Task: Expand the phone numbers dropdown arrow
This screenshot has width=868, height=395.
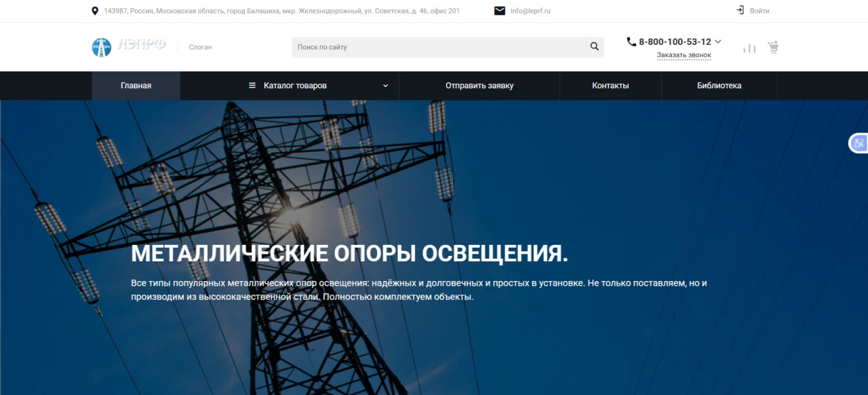Action: (x=718, y=41)
